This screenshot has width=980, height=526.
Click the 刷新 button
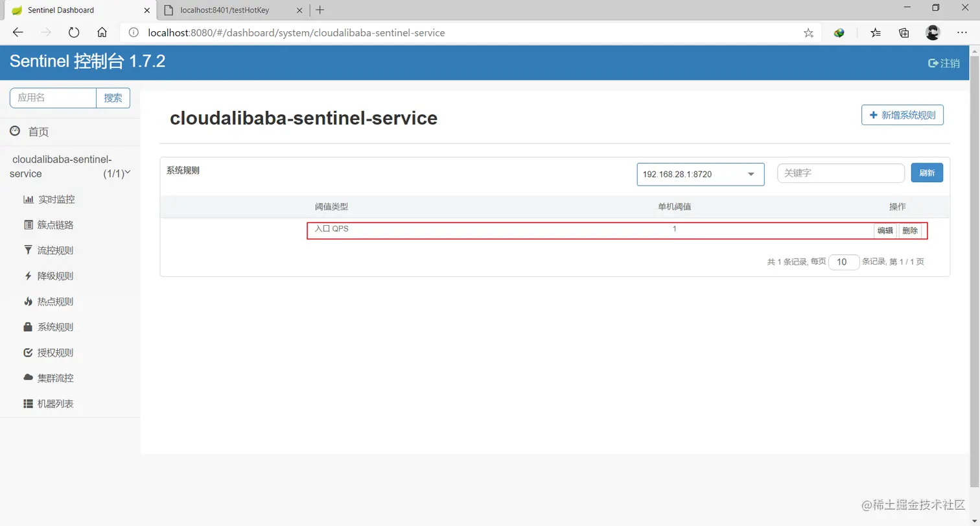tap(927, 173)
